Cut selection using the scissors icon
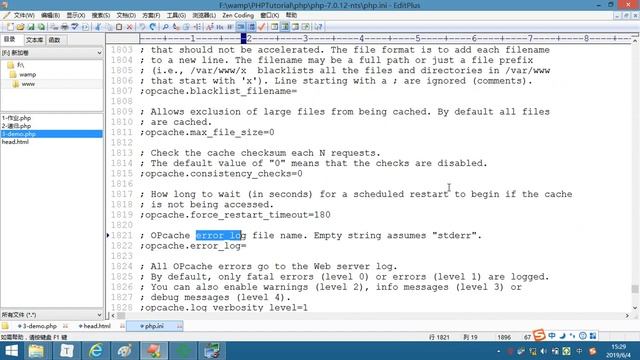This screenshot has width=640, height=360. (x=98, y=27)
